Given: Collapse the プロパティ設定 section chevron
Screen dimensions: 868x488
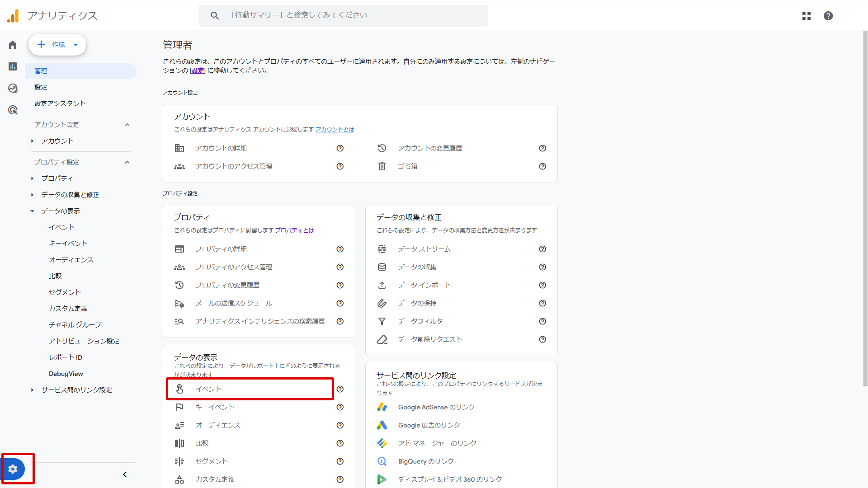Looking at the screenshot, I should (x=127, y=162).
